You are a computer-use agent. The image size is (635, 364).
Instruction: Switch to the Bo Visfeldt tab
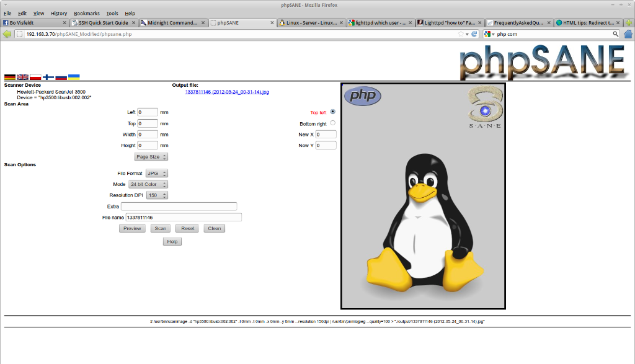click(x=35, y=23)
